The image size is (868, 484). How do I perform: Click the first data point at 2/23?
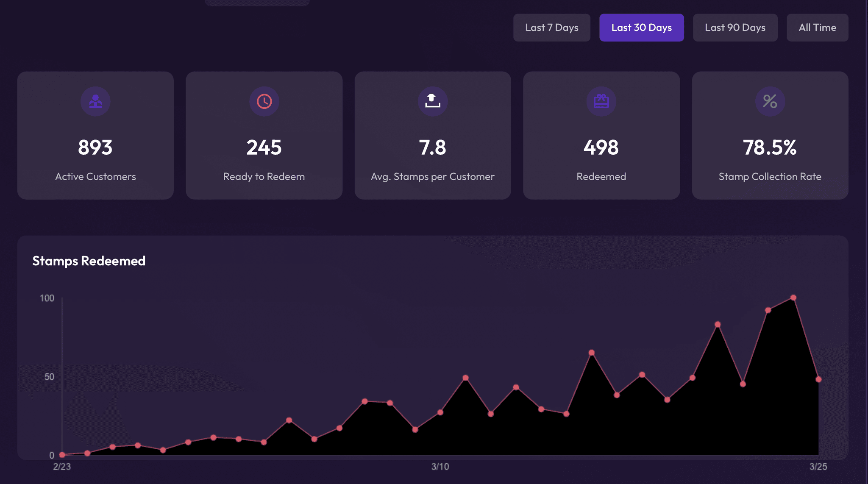pyautogui.click(x=62, y=455)
